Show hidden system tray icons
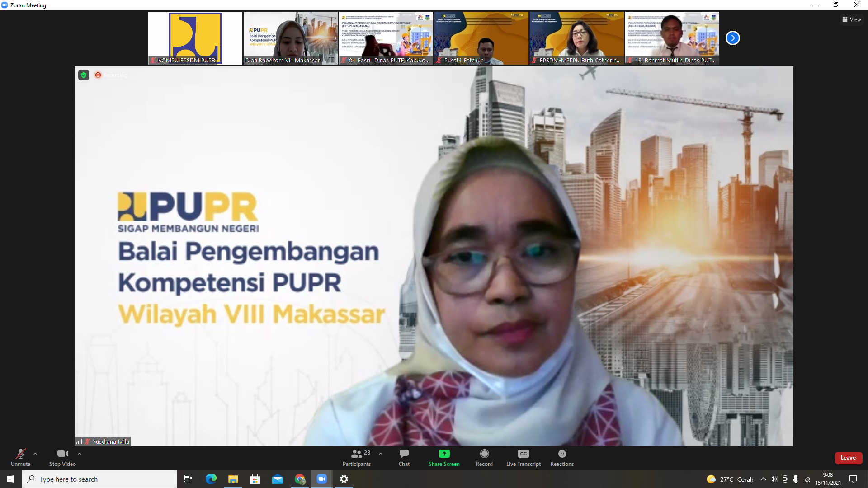868x488 pixels. [764, 479]
